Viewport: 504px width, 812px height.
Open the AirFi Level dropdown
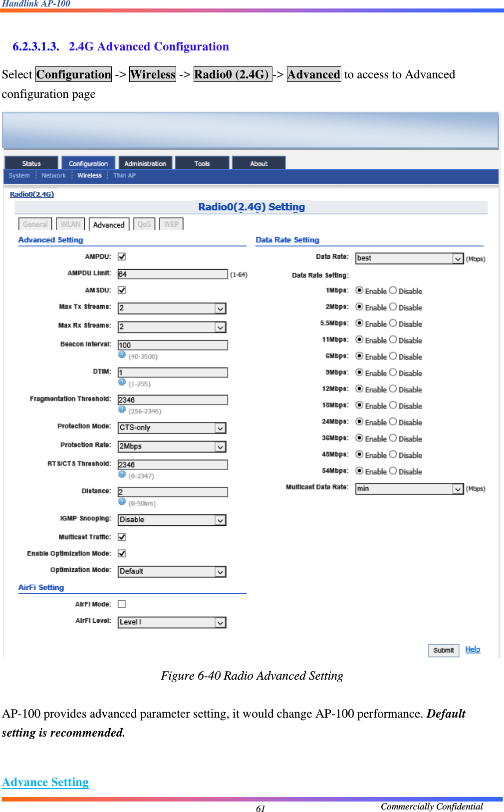(172, 622)
